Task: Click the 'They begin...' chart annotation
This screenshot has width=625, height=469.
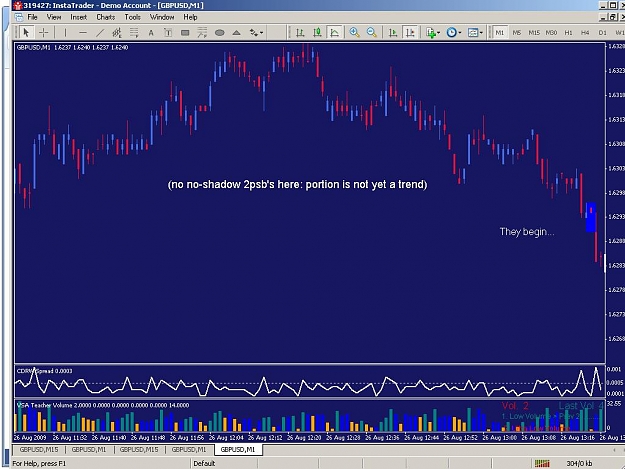Action: coord(527,232)
